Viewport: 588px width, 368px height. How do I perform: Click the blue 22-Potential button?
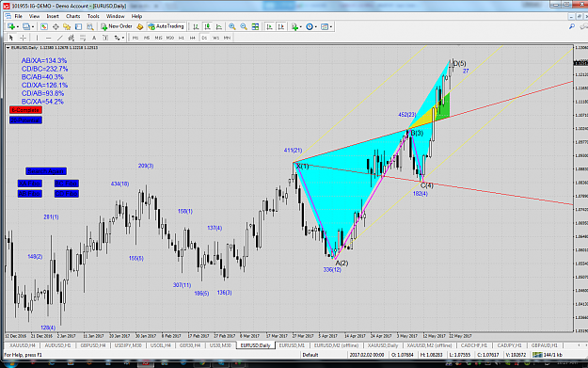tap(25, 120)
